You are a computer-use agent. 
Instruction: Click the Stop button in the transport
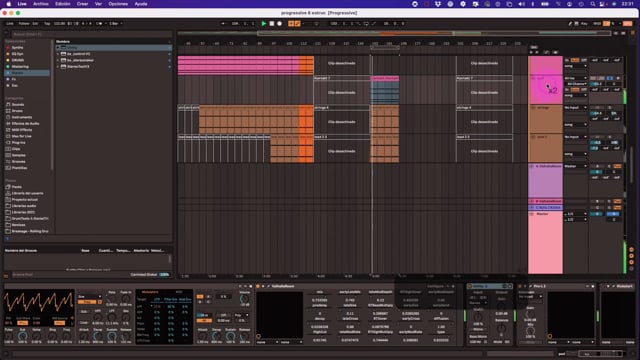tap(272, 24)
